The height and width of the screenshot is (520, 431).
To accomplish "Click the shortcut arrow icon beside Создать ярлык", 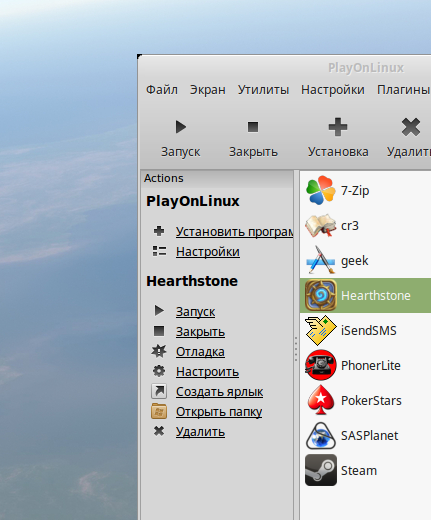I will point(159,391).
